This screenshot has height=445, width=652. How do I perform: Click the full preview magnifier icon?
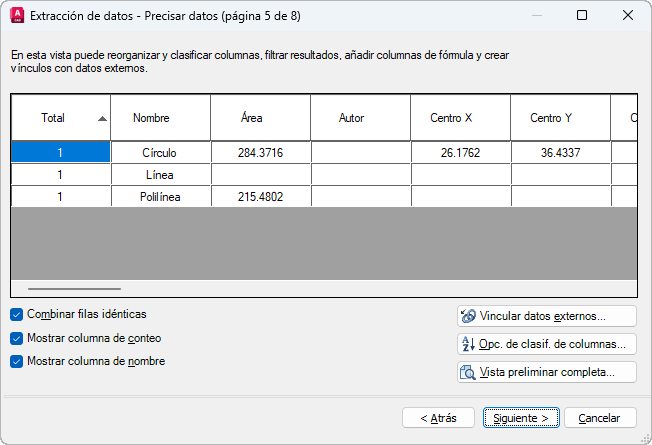[x=468, y=372]
